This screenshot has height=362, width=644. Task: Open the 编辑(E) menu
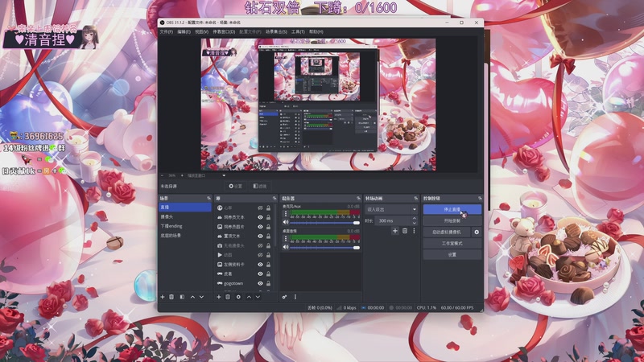pos(184,31)
